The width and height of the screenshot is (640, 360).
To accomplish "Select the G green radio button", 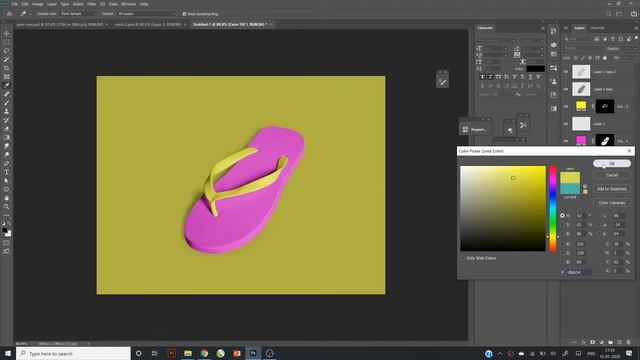I will (x=562, y=253).
